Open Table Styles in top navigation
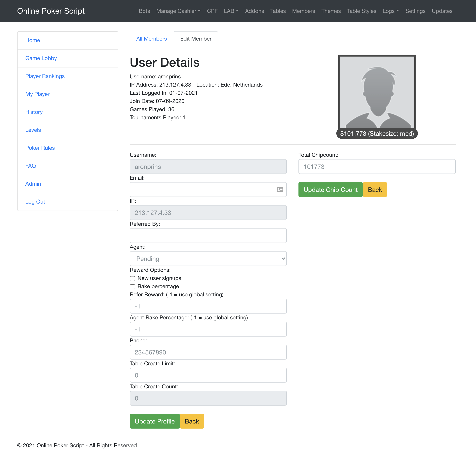The image size is (476, 466). (x=361, y=11)
